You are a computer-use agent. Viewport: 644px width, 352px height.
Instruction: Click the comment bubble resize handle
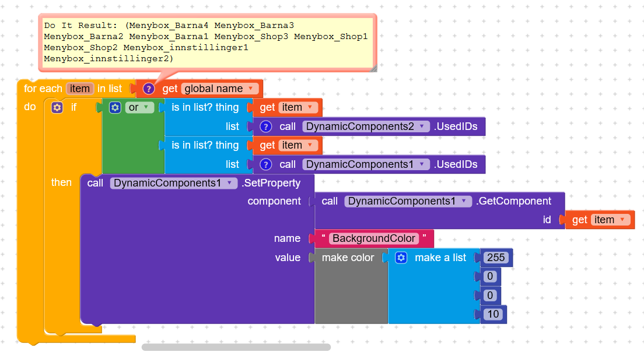373,68
